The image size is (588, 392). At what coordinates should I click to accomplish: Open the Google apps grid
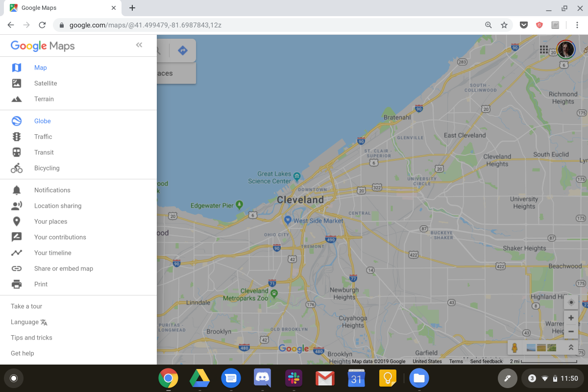click(x=544, y=49)
